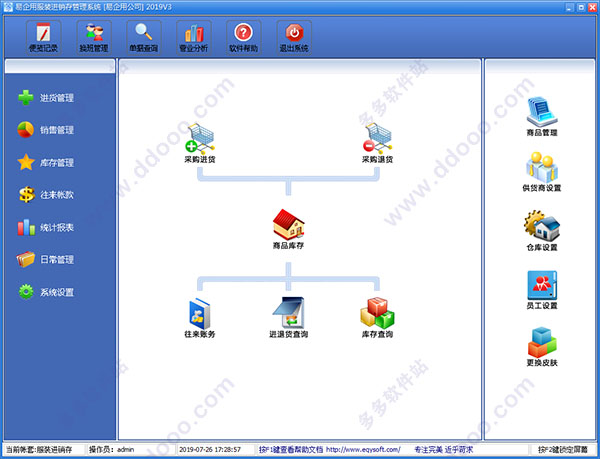This screenshot has height=459, width=600.
Task: Close the application window
Action: 592,7
